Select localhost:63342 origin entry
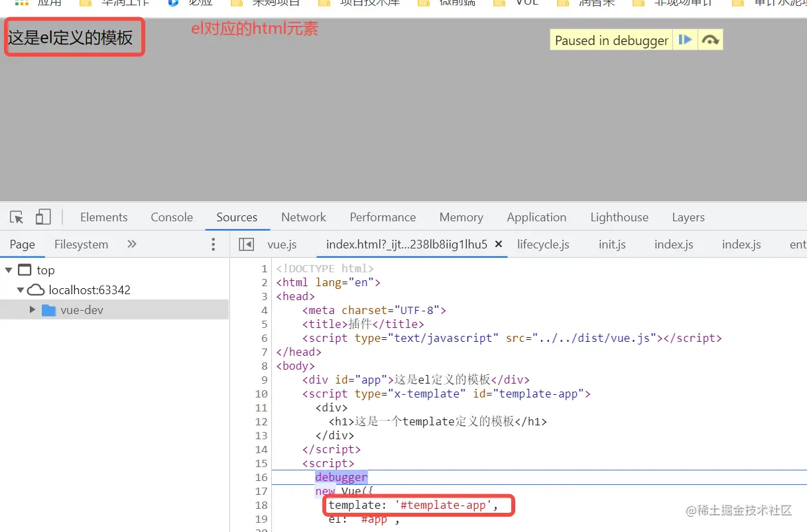This screenshot has height=532, width=807. click(89, 290)
